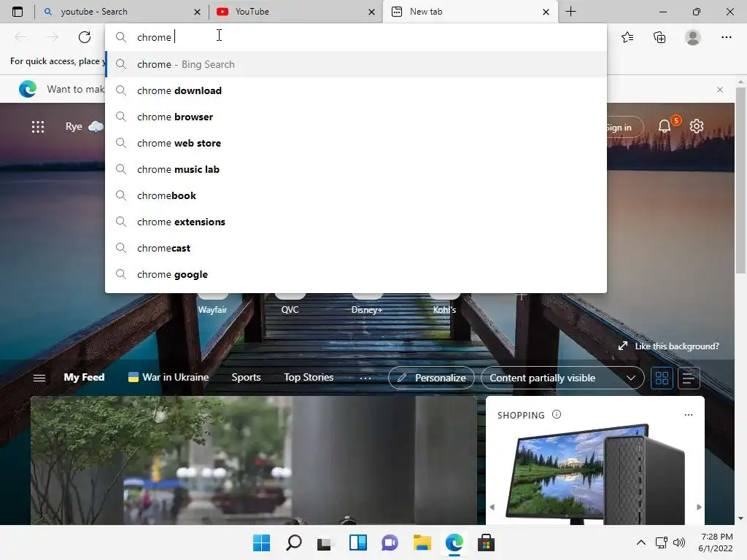Click the Personalize button
This screenshot has width=747, height=560.
click(431, 378)
